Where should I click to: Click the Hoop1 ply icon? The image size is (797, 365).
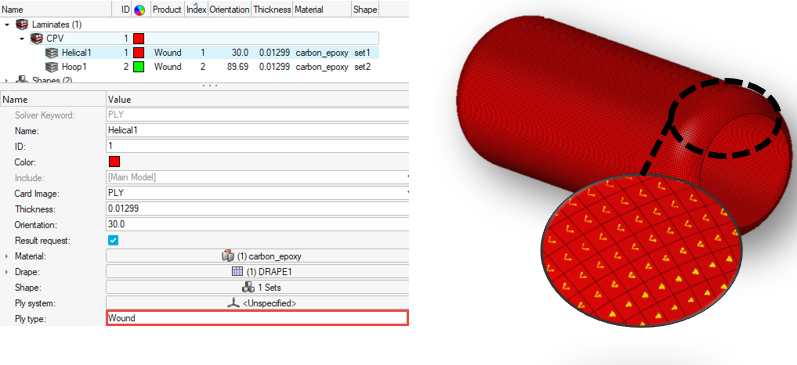[51, 67]
